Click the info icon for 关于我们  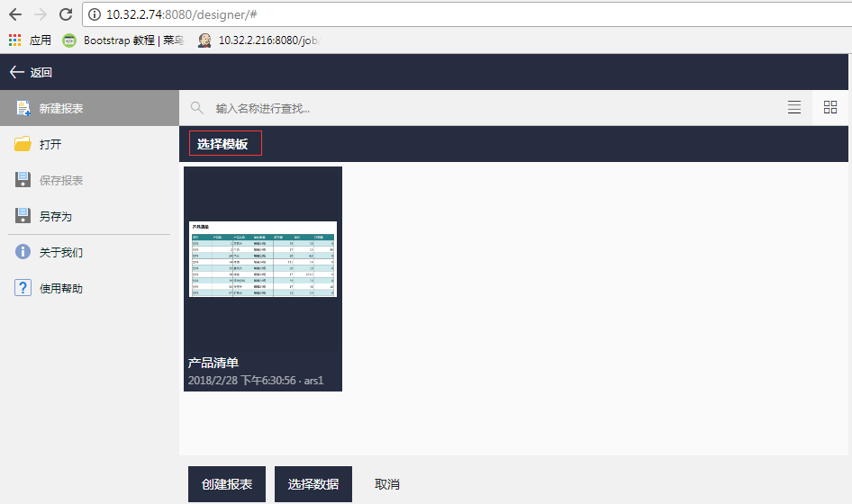23,252
